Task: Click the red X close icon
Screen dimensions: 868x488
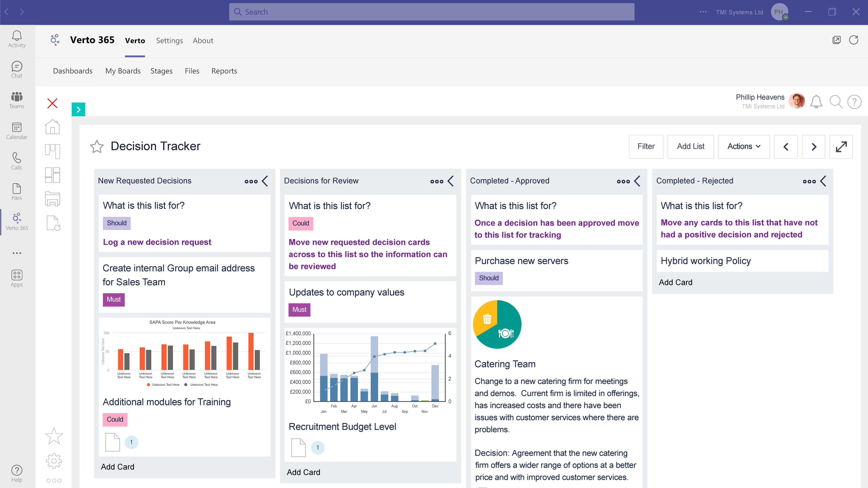Action: 53,103
